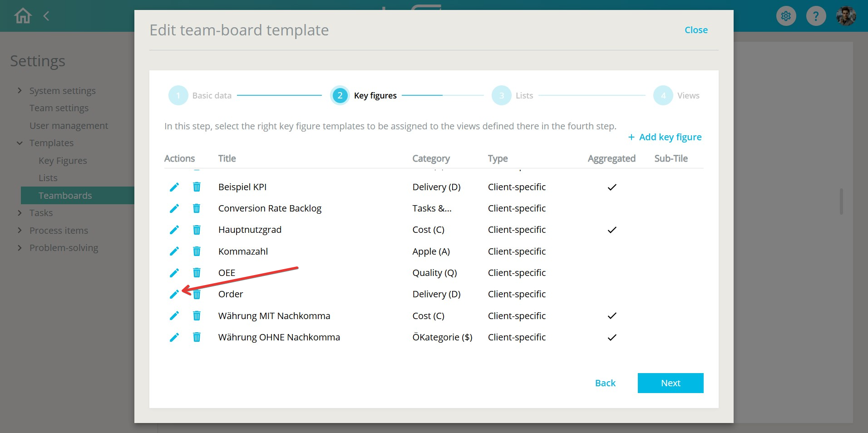Click the home icon in header

click(23, 16)
